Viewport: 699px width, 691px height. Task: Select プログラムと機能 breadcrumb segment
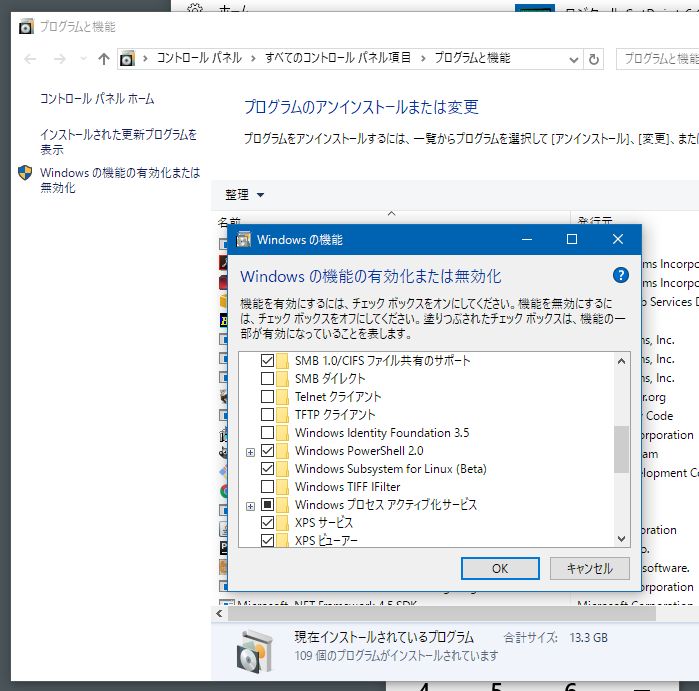click(x=473, y=58)
